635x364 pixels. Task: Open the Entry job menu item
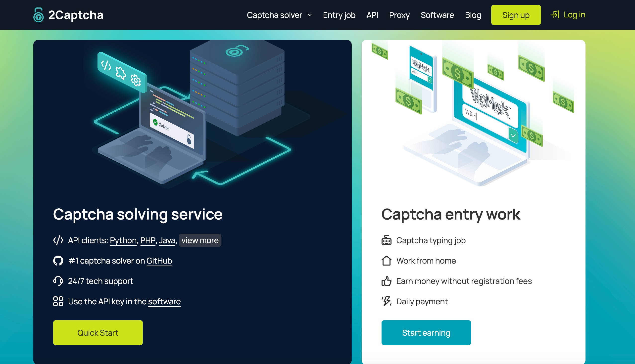(x=339, y=15)
